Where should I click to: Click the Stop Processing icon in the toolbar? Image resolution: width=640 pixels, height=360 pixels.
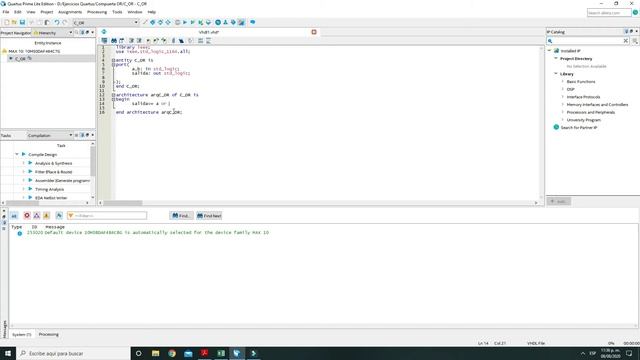coord(177,22)
